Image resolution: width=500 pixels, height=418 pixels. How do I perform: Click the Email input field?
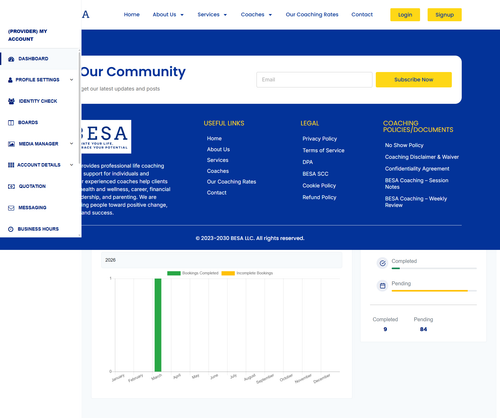point(314,80)
